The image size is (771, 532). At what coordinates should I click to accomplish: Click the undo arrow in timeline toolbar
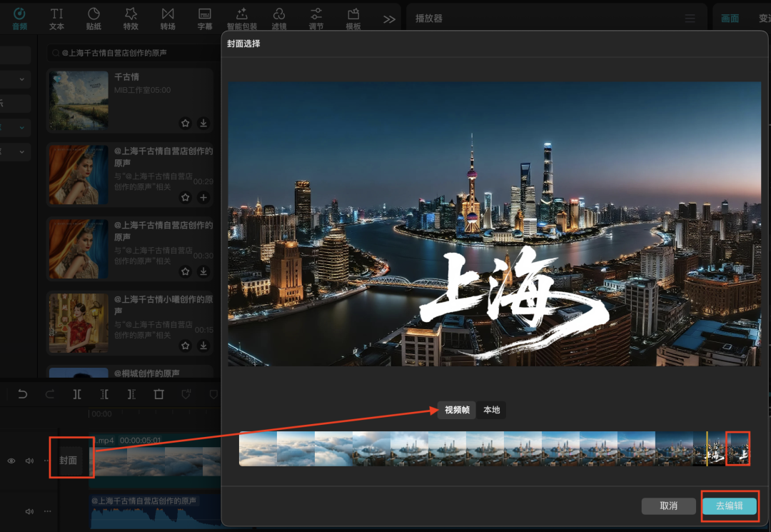[23, 394]
